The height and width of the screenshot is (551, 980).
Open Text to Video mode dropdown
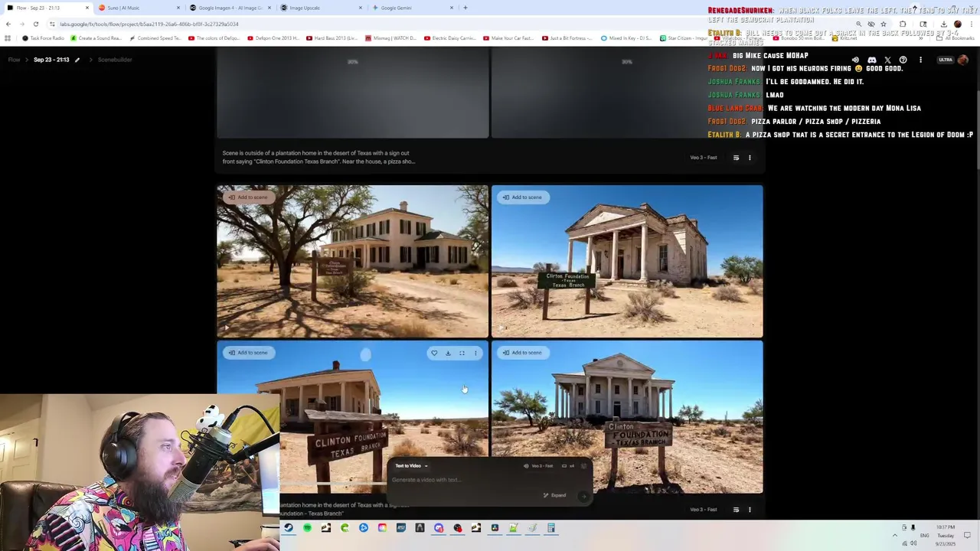(411, 466)
